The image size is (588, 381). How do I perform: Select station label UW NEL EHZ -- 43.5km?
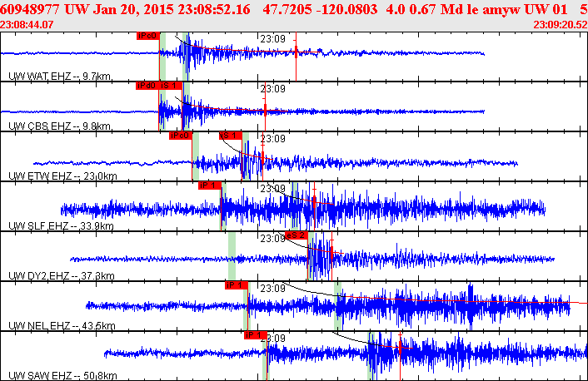pyautogui.click(x=62, y=325)
